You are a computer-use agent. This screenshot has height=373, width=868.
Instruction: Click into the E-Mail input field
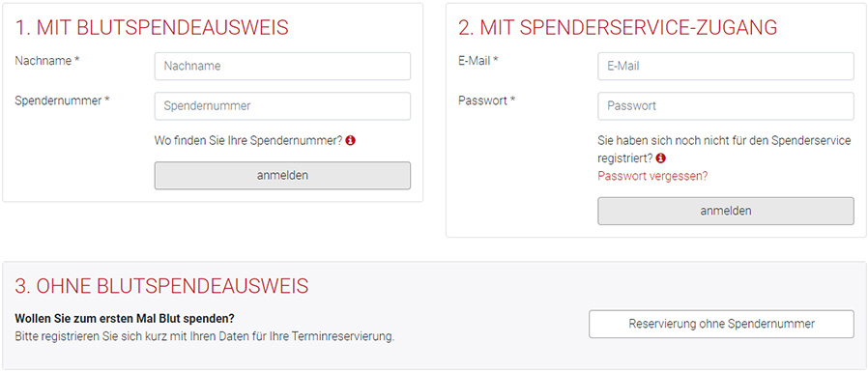point(726,67)
